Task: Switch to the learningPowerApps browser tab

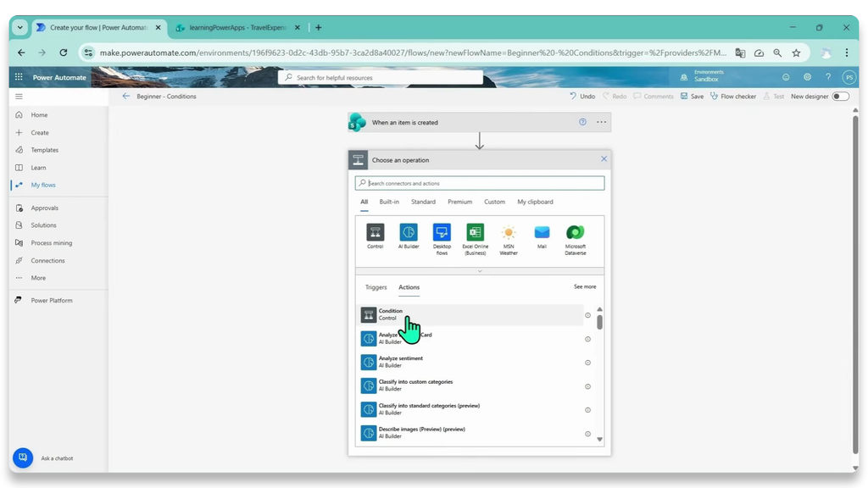Action: pos(238,28)
